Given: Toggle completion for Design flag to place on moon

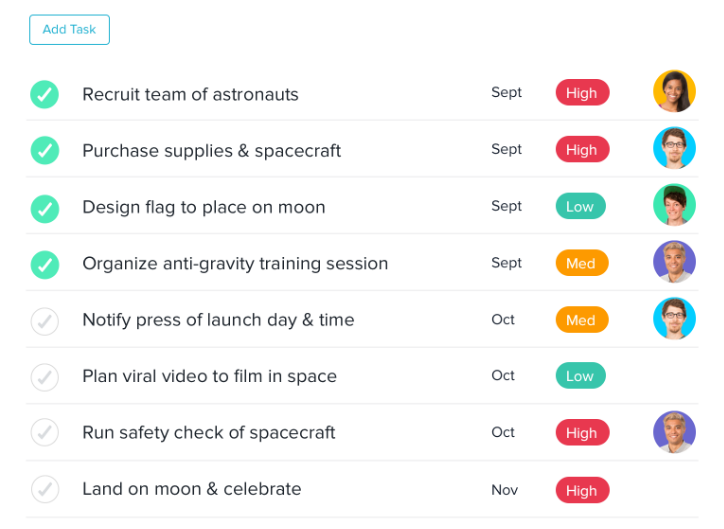Looking at the screenshot, I should [44, 209].
